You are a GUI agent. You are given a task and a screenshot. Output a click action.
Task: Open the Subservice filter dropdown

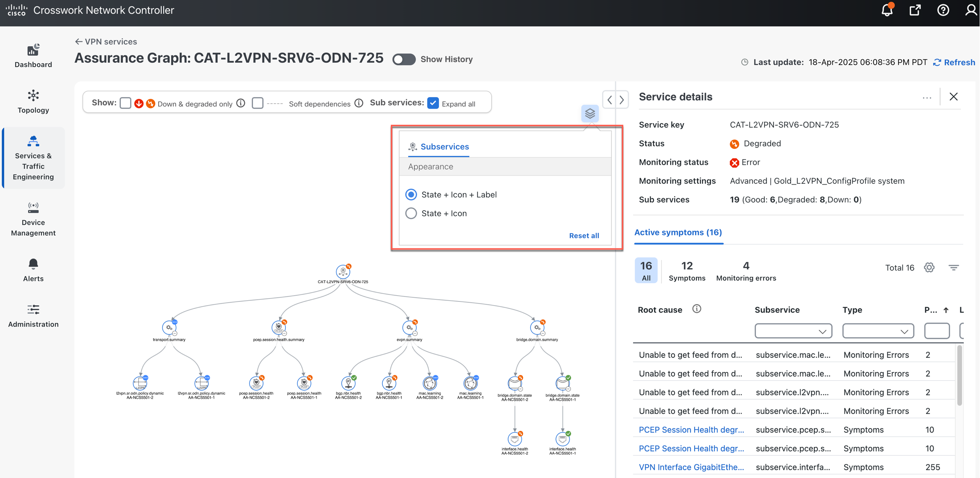pos(793,331)
